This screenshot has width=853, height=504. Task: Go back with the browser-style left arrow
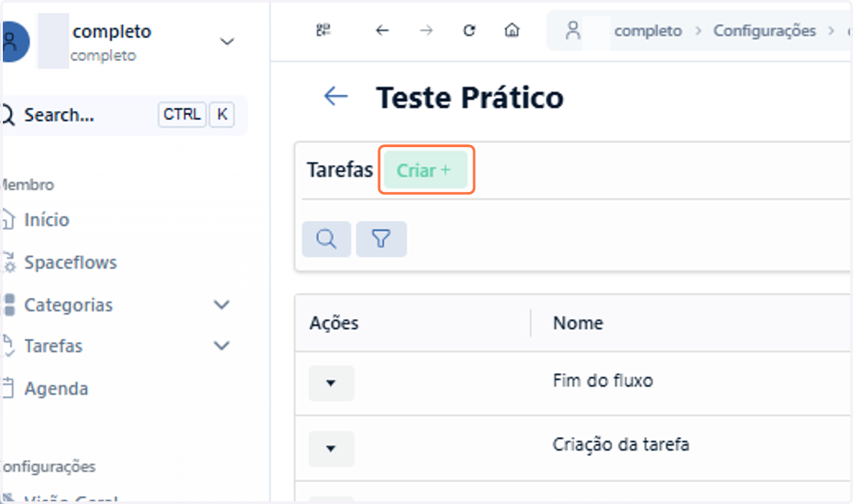(382, 31)
